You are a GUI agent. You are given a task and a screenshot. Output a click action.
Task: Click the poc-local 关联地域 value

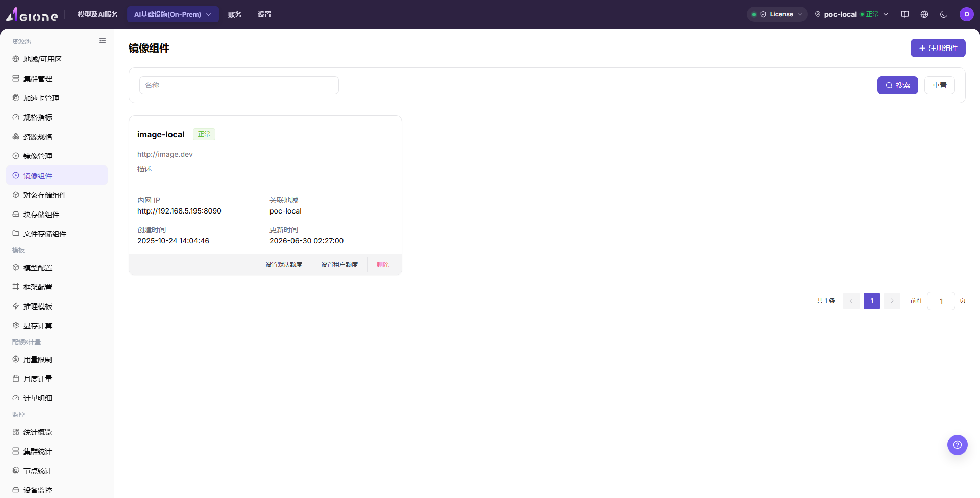(285, 211)
